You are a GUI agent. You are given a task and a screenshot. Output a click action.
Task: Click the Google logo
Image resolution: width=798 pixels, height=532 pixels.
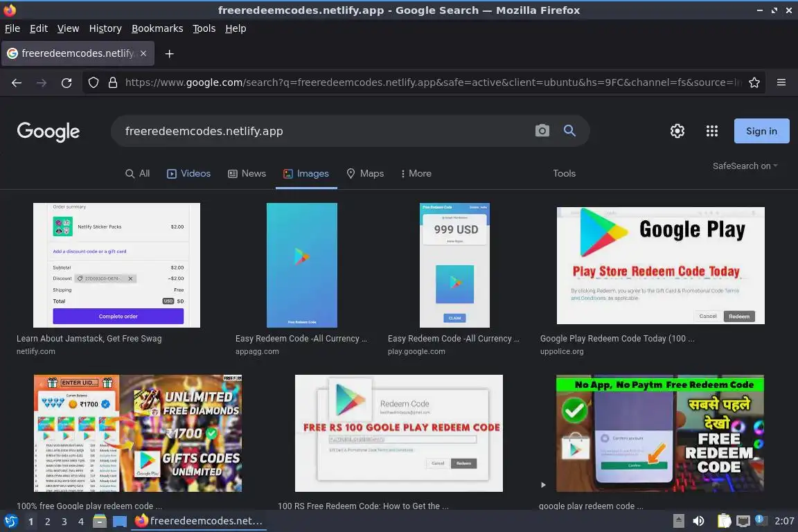48,132
